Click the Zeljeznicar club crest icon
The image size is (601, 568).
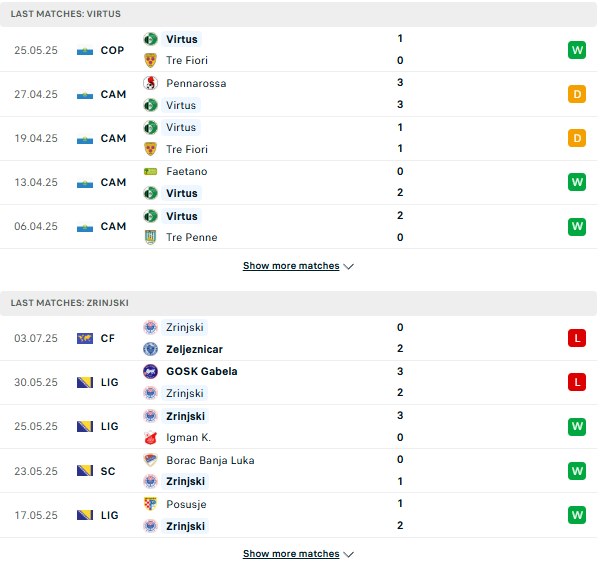coord(151,349)
